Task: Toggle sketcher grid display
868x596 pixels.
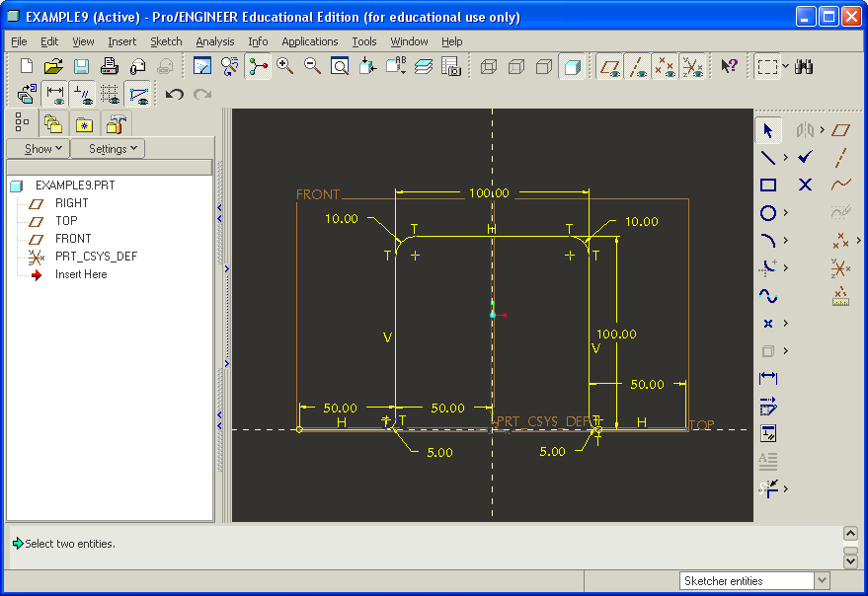Action: pyautogui.click(x=110, y=95)
